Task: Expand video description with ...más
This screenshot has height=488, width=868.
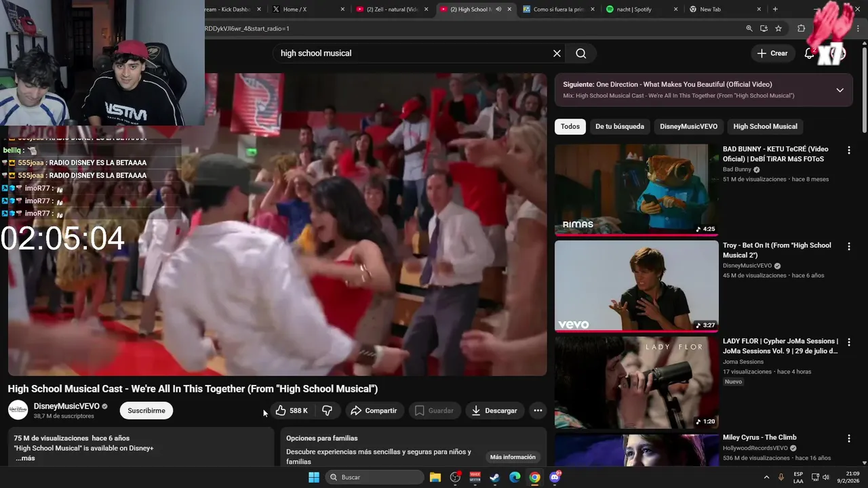Action: tap(25, 458)
